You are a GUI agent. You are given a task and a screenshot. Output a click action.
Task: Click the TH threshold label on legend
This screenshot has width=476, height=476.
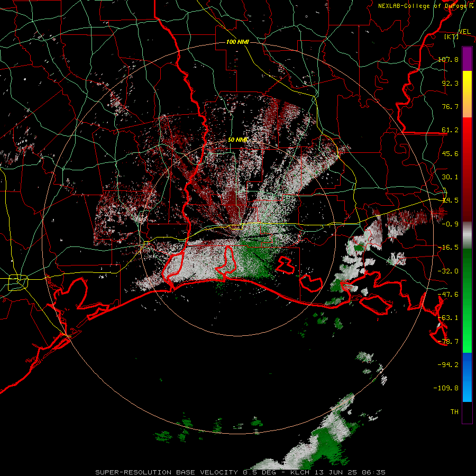[454, 411]
